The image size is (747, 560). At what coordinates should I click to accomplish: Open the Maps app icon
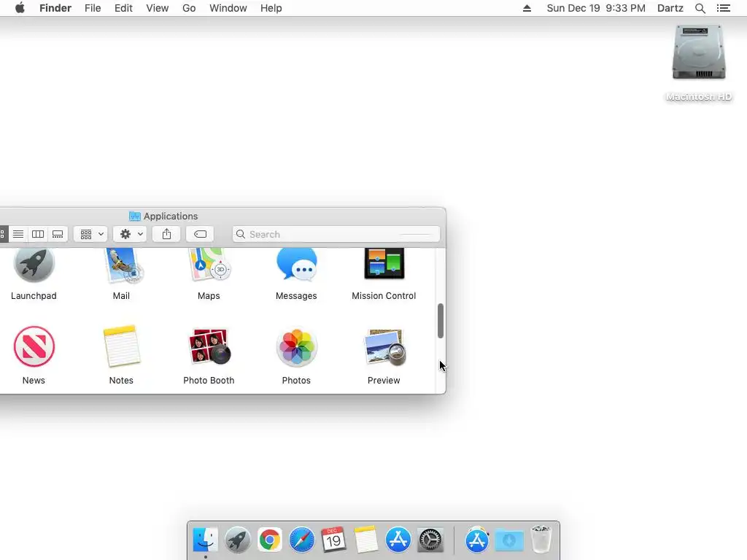click(209, 265)
